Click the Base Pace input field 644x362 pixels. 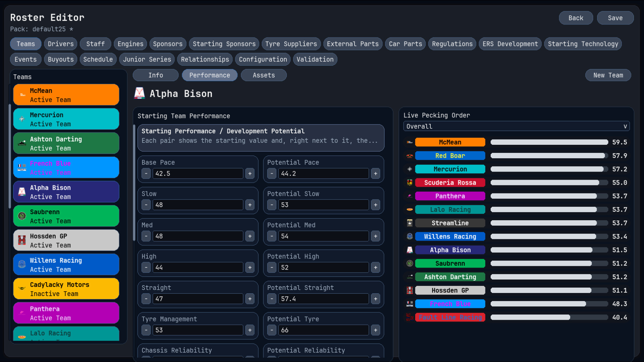coord(198,174)
